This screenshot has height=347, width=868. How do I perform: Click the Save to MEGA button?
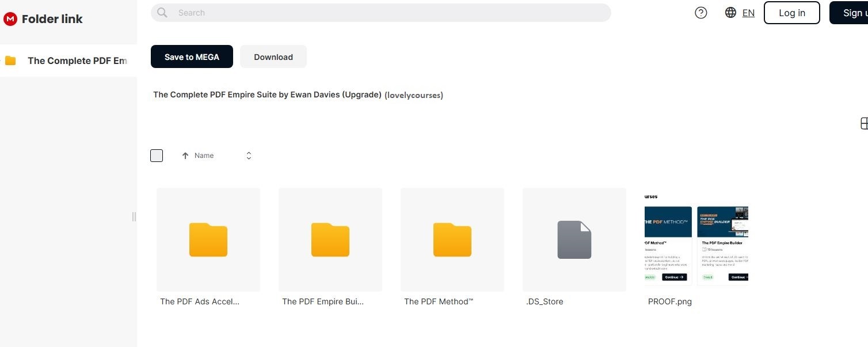(x=192, y=56)
